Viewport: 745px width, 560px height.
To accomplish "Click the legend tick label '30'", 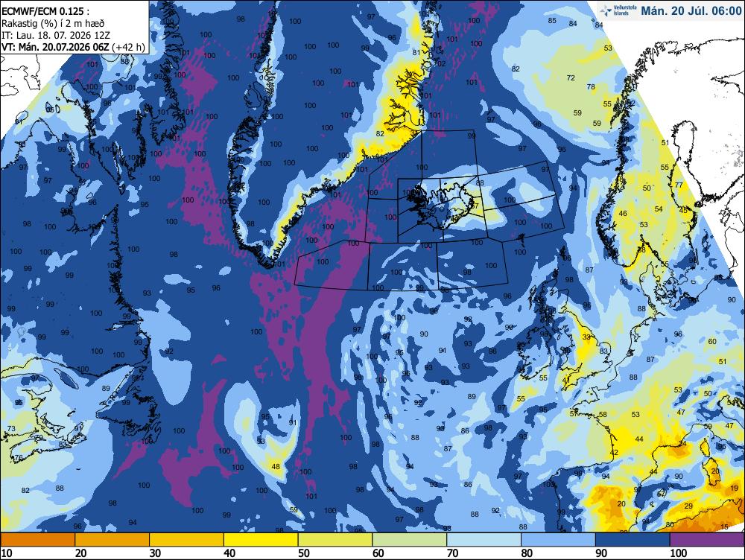I will [155, 553].
